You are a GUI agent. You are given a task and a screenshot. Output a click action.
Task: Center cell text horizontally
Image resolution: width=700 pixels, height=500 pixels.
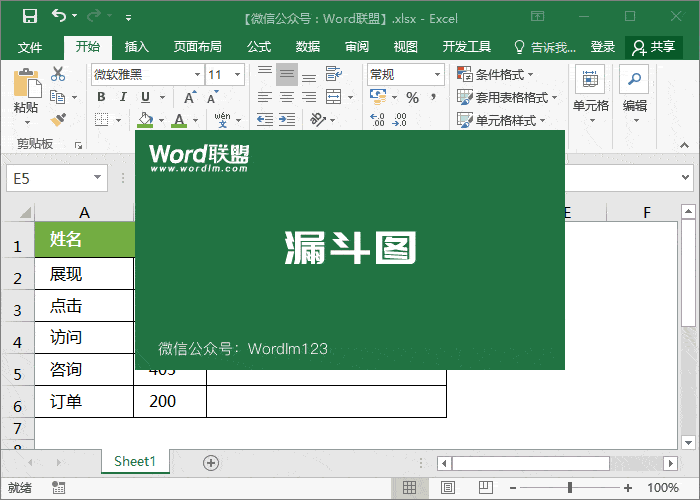tap(287, 97)
